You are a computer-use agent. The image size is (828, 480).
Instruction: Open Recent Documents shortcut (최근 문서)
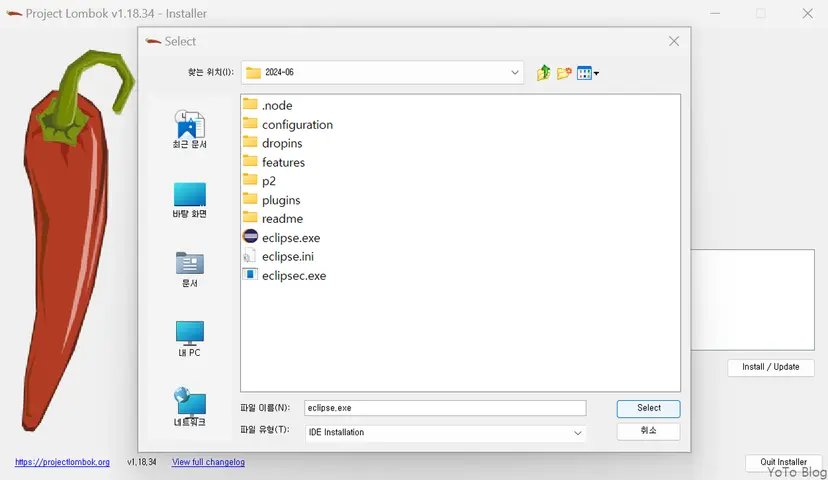pyautogui.click(x=190, y=129)
